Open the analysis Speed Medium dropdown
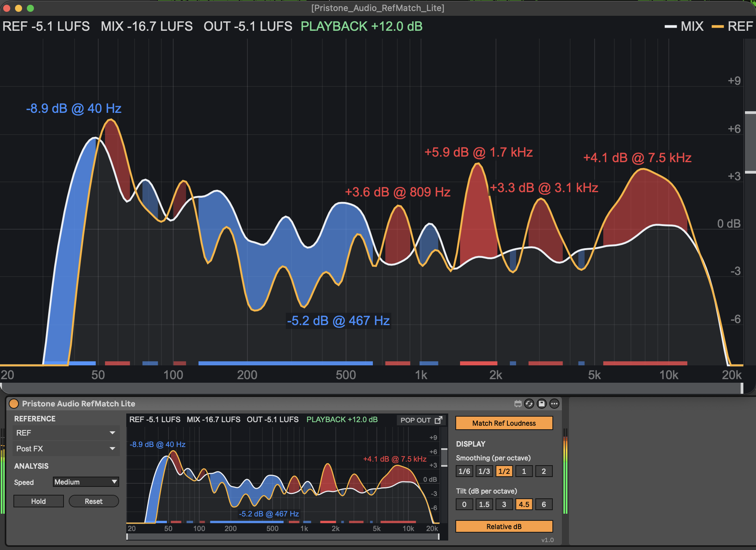The height and width of the screenshot is (550, 756). point(86,482)
